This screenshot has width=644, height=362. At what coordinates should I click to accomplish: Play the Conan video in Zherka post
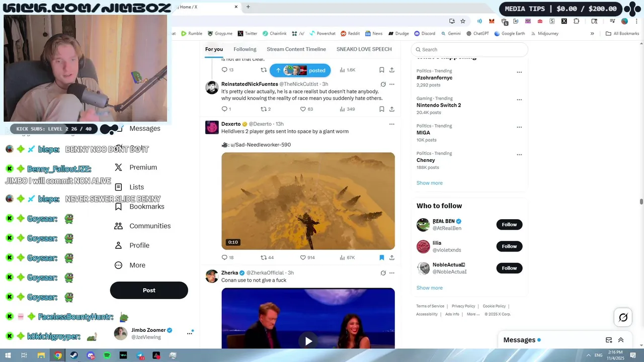coord(308,341)
